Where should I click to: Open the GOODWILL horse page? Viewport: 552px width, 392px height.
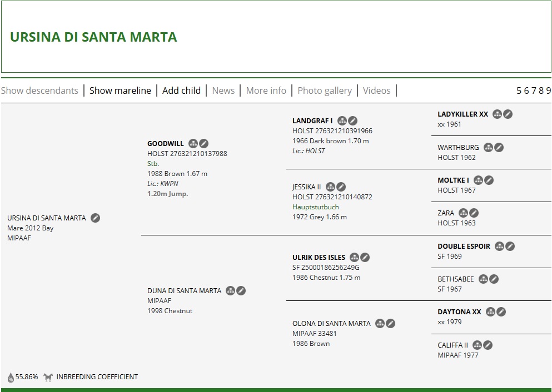(166, 143)
